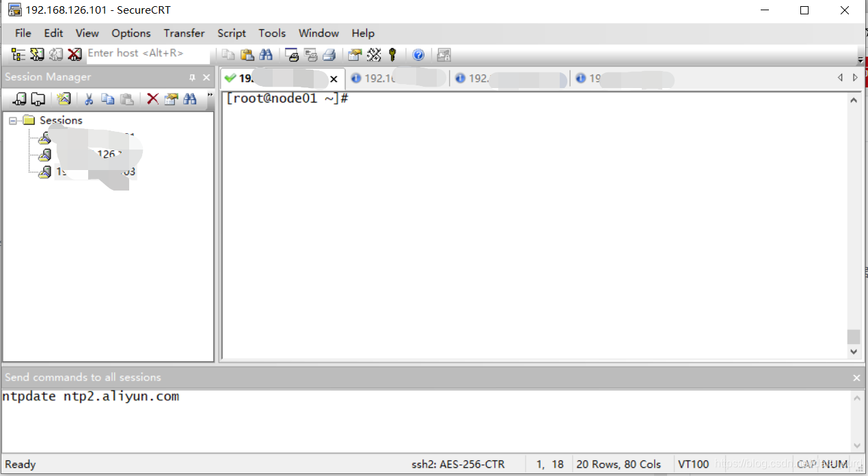This screenshot has height=476, width=868.
Task: Click the Print Selection toolbar icon
Action: (x=310, y=55)
